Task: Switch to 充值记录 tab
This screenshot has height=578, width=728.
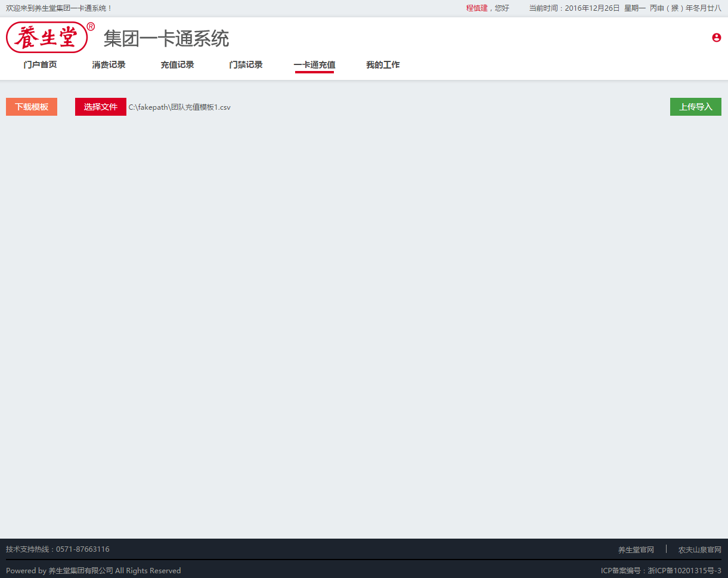Action: 177,65
